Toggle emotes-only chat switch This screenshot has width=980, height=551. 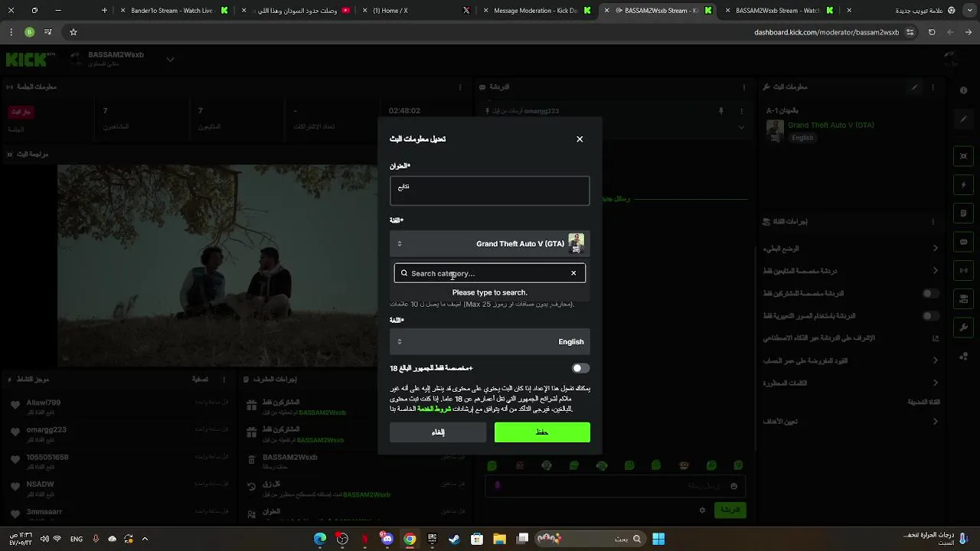tap(930, 315)
